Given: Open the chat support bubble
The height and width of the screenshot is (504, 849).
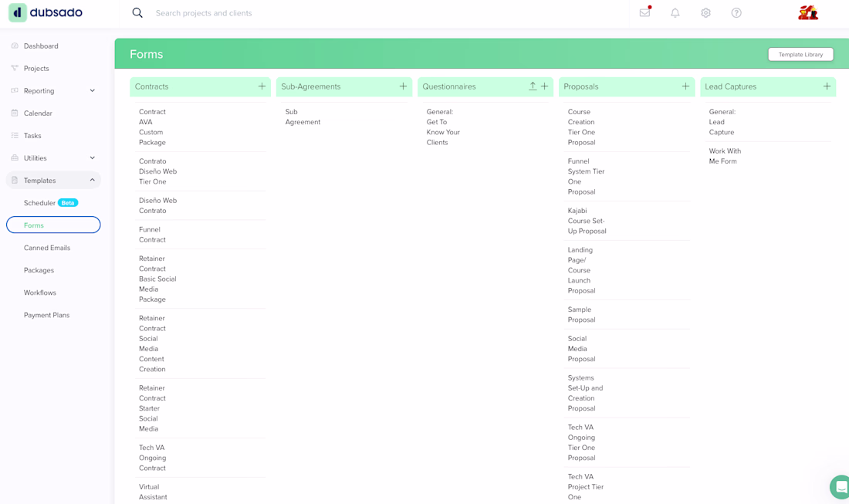Looking at the screenshot, I should click(x=841, y=487).
